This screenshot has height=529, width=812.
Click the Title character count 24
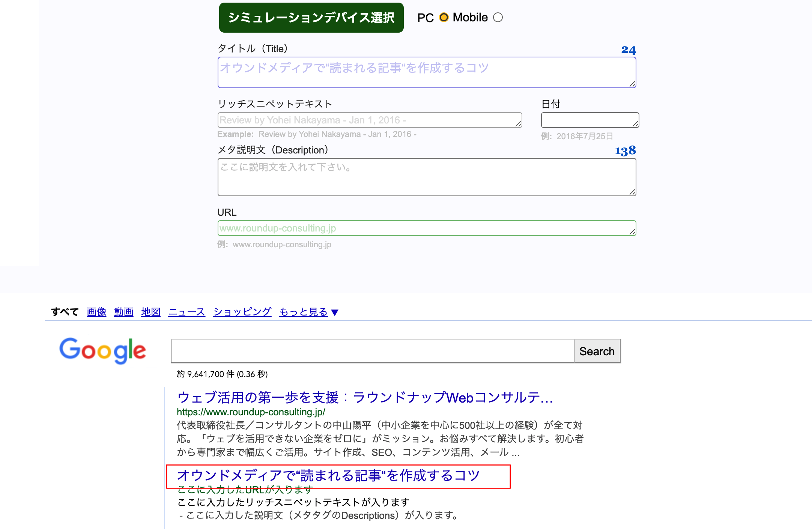(629, 50)
